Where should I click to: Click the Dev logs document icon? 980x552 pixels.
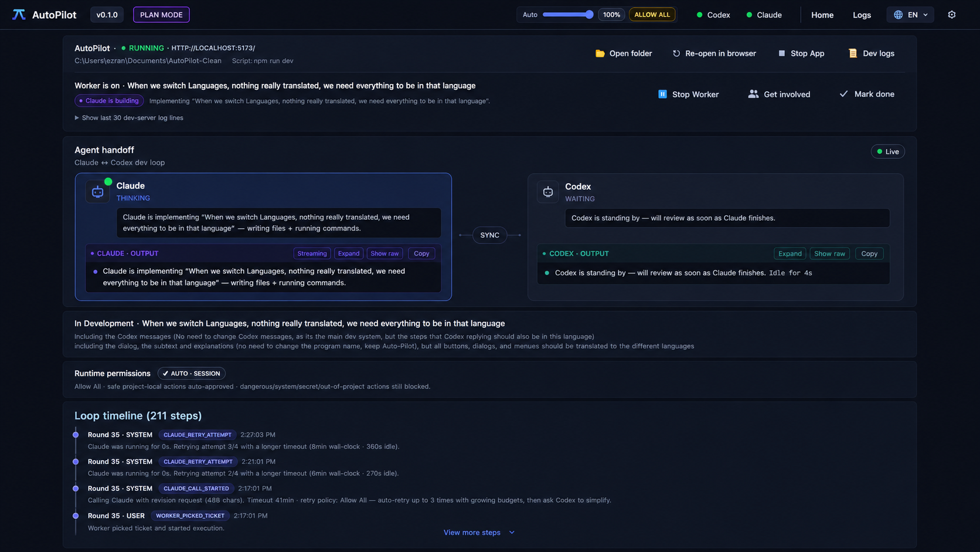pyautogui.click(x=853, y=53)
